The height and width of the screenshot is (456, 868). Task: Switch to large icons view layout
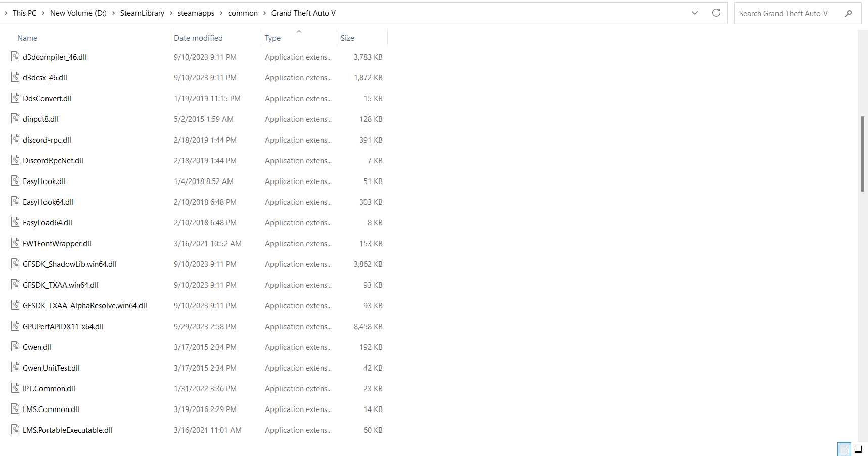coord(858,449)
